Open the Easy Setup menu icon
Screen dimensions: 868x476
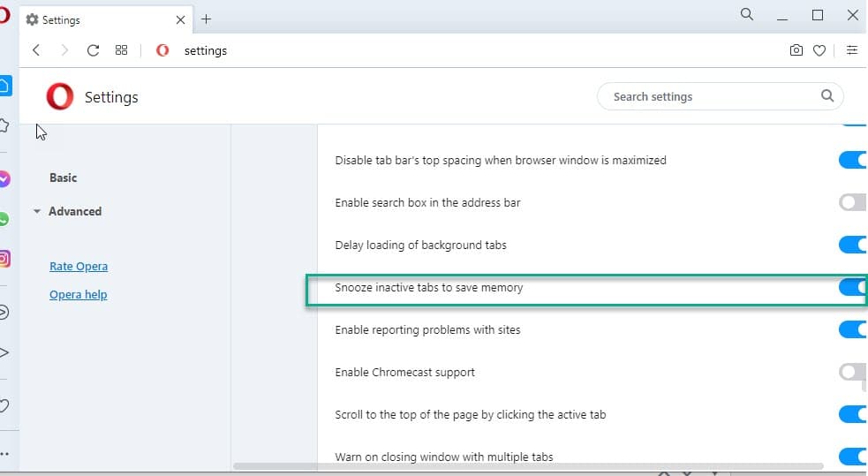click(x=851, y=50)
